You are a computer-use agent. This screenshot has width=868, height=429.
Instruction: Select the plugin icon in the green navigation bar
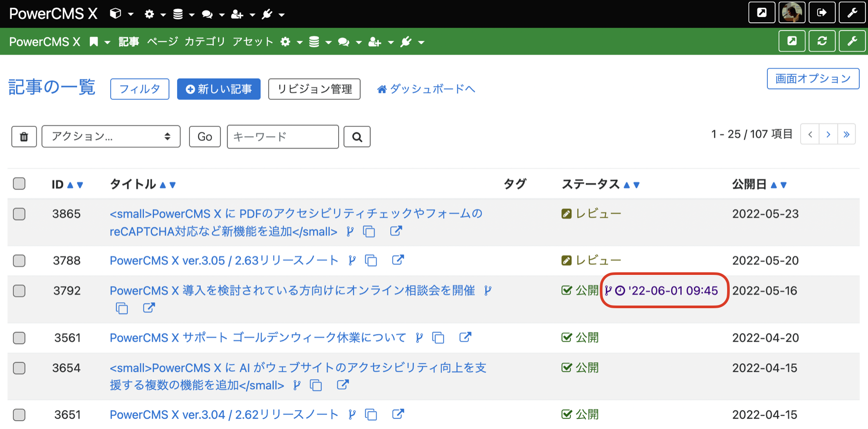406,42
